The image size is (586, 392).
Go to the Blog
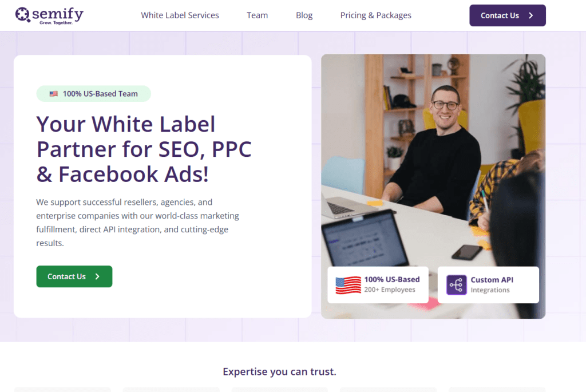click(304, 15)
